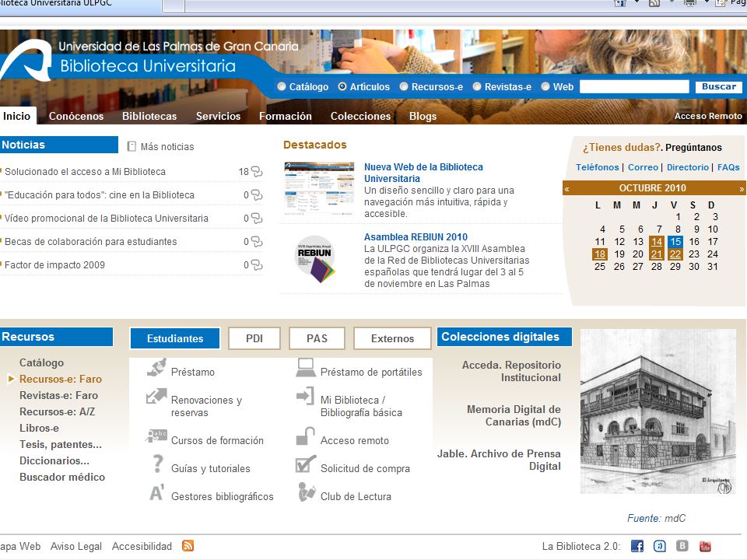Open the Blogs menu item
The width and height of the screenshot is (747, 560).
(423, 116)
